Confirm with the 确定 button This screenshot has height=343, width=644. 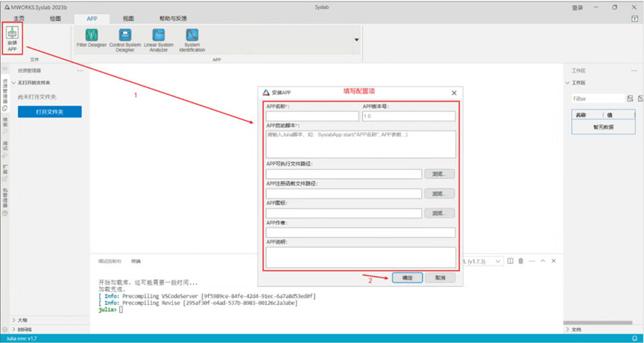point(407,277)
